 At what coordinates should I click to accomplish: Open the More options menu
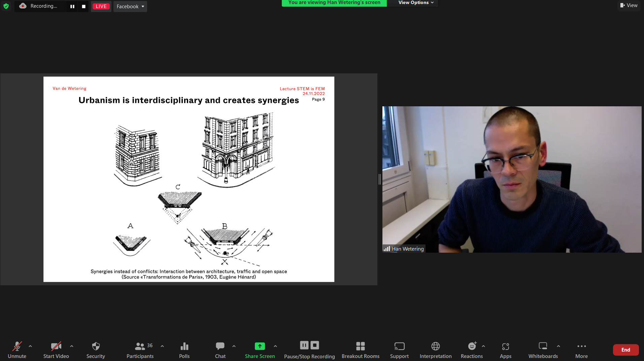click(x=581, y=350)
